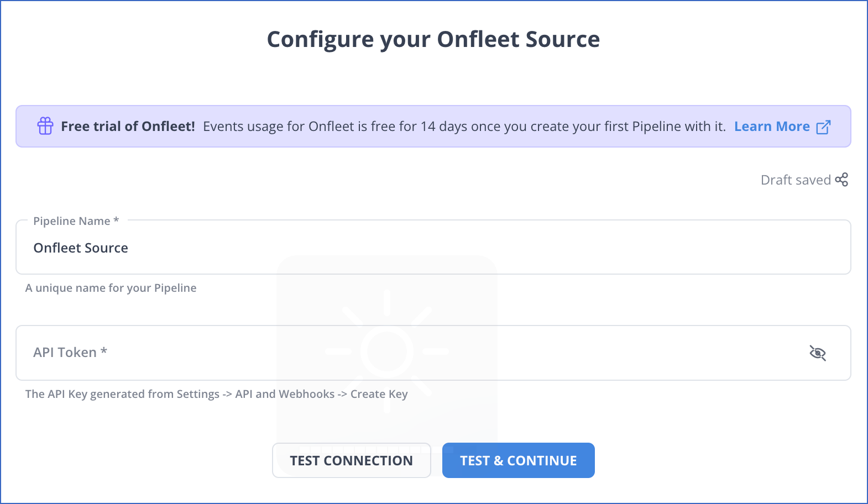Click the share icon next to Draft saved

(842, 179)
